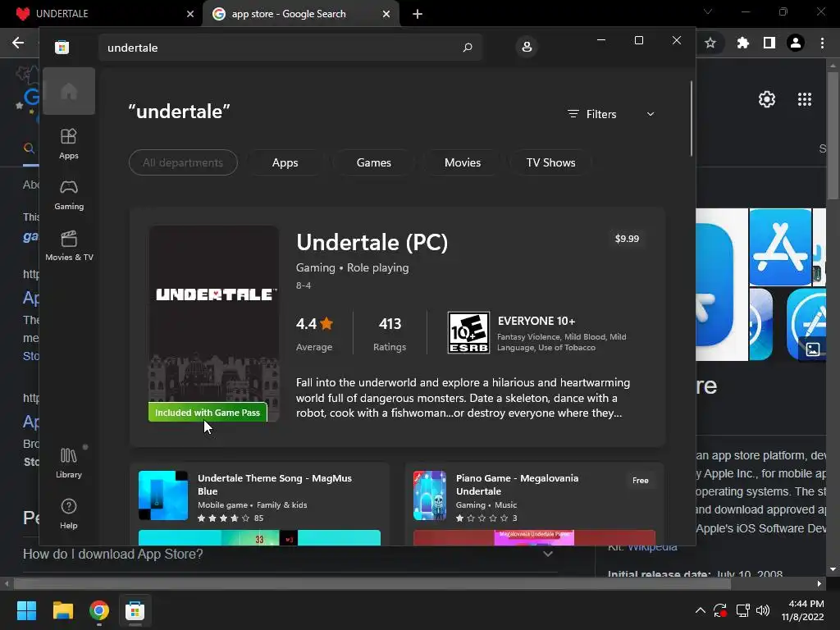Open the Google apps grid icon

pos(805,99)
